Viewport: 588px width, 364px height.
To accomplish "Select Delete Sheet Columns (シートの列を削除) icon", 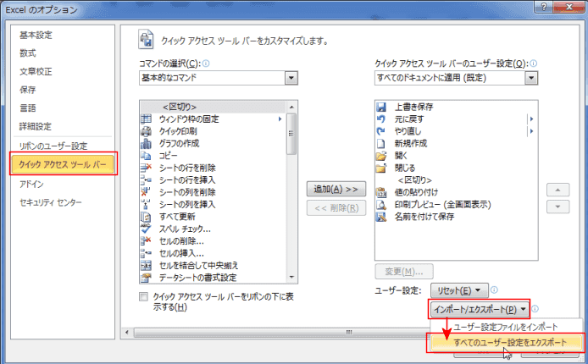I will pos(146,192).
